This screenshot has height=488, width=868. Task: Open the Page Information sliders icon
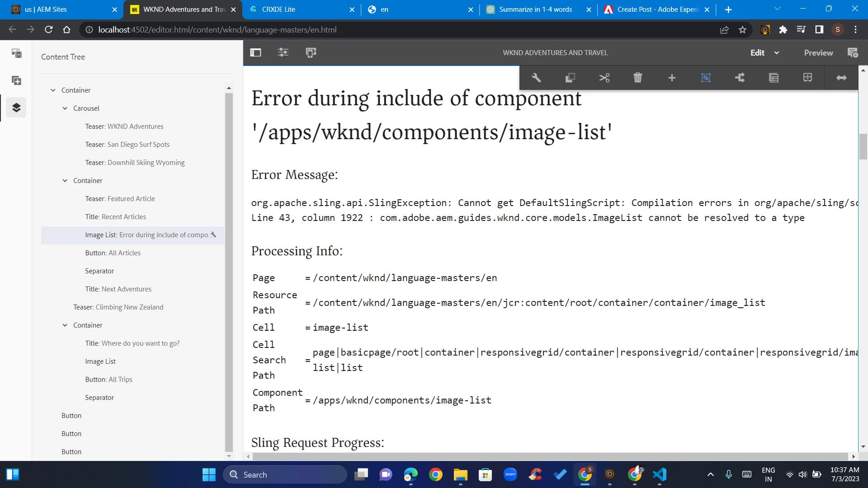point(283,52)
